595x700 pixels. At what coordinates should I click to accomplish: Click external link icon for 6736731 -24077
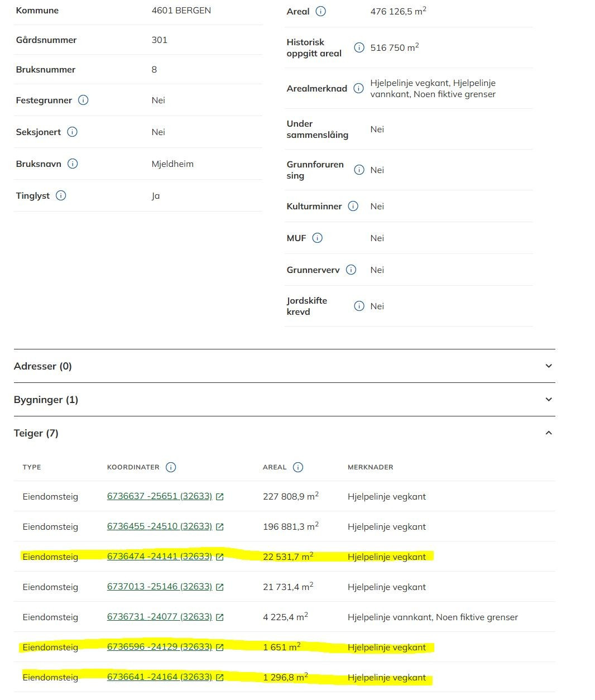coord(220,617)
